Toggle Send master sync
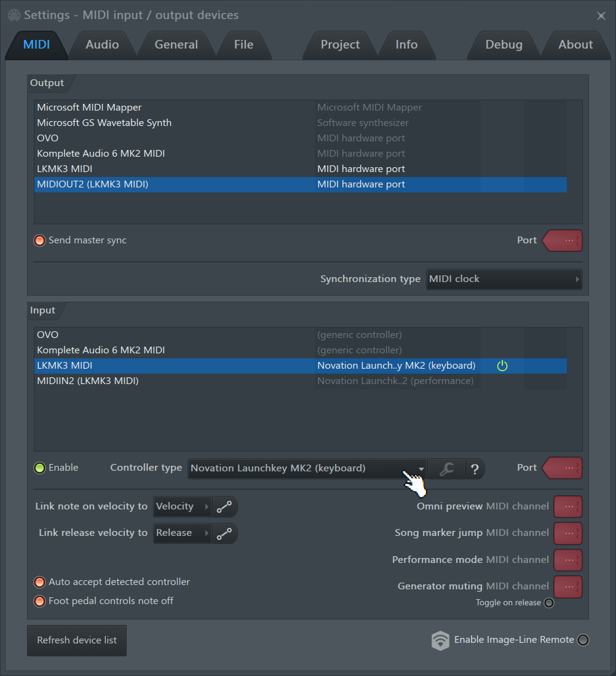 [40, 240]
